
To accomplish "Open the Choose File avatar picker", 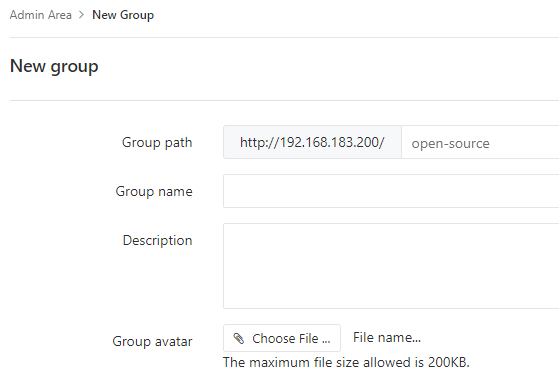I will pos(282,338).
